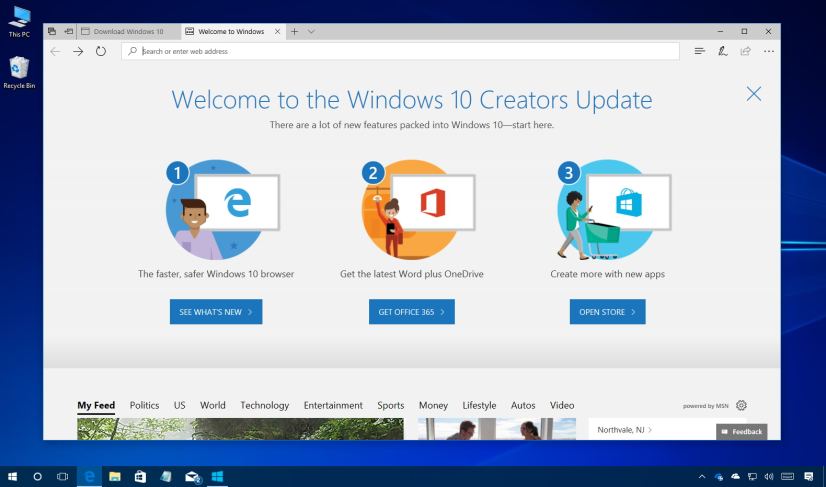Image resolution: width=826 pixels, height=487 pixels.
Task: Open File Explorer from taskbar
Action: (114, 476)
